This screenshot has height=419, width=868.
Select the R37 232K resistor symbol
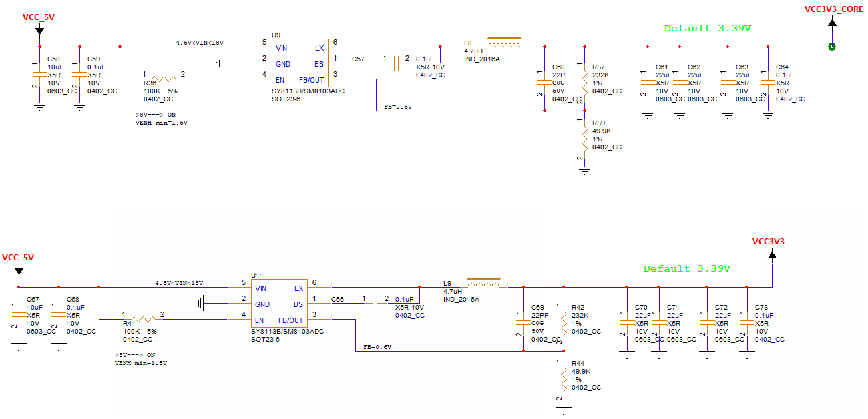[584, 79]
